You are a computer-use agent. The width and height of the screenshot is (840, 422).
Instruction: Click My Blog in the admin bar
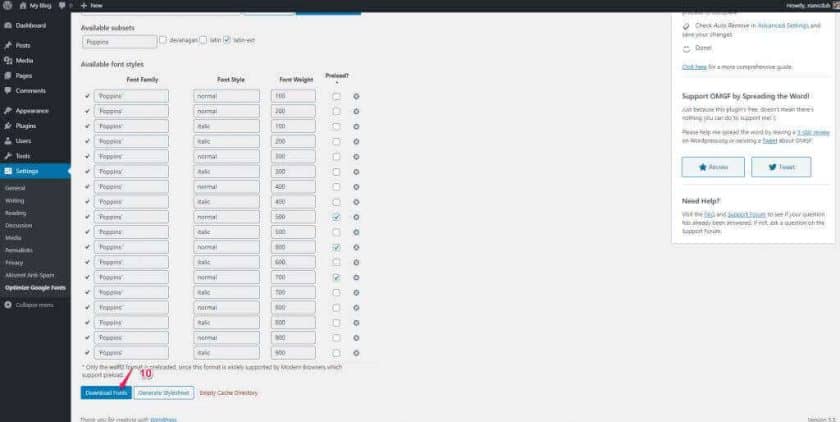tap(35, 5)
